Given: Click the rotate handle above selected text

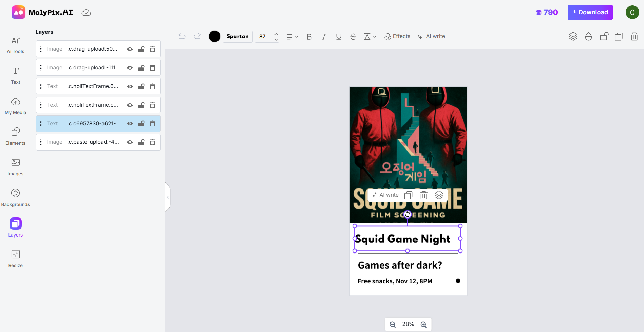Looking at the screenshot, I should pyautogui.click(x=408, y=214).
